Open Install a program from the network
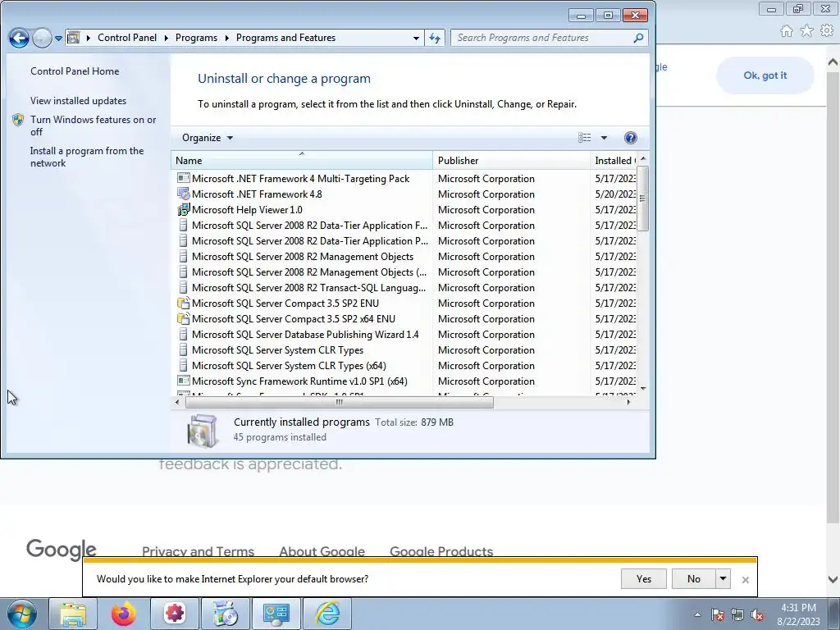Screen dimensions: 840x630 point(87,157)
